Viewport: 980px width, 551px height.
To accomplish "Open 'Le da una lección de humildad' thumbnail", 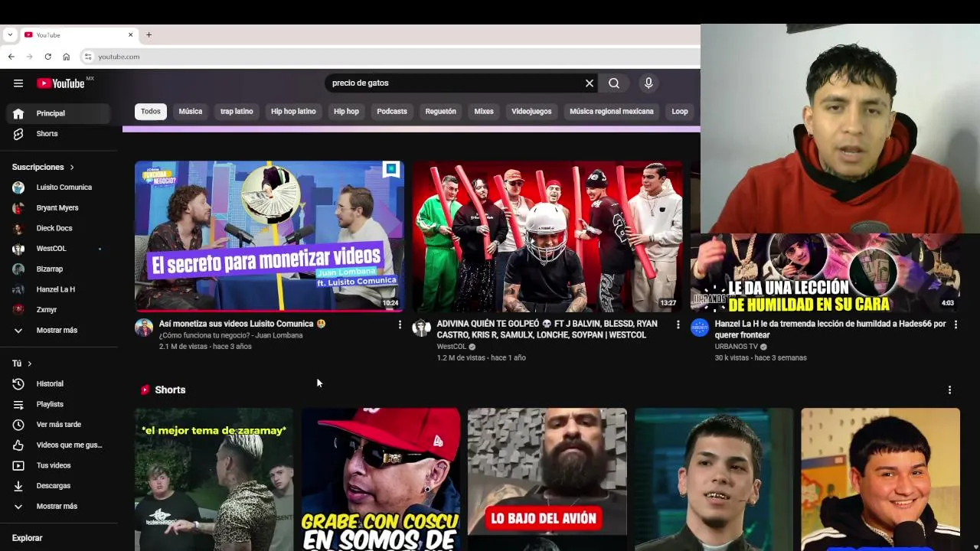I will coord(825,272).
